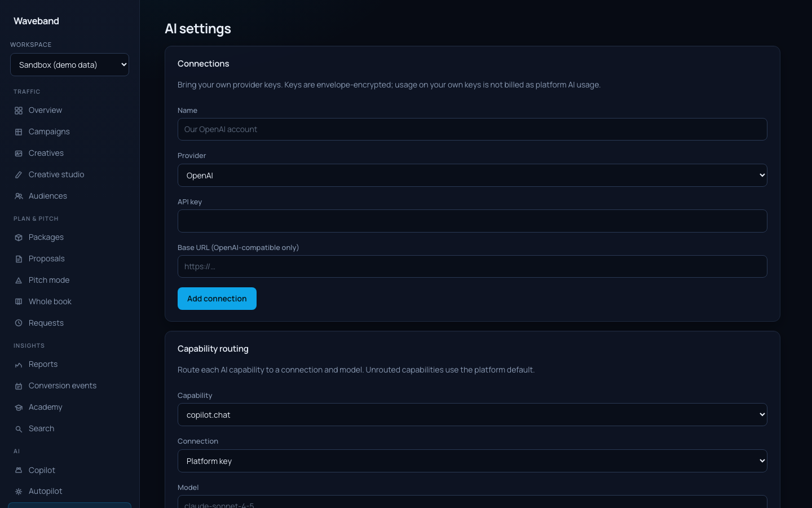Click the Audiences people icon
Viewport: 812px width, 508px height.
tap(19, 196)
